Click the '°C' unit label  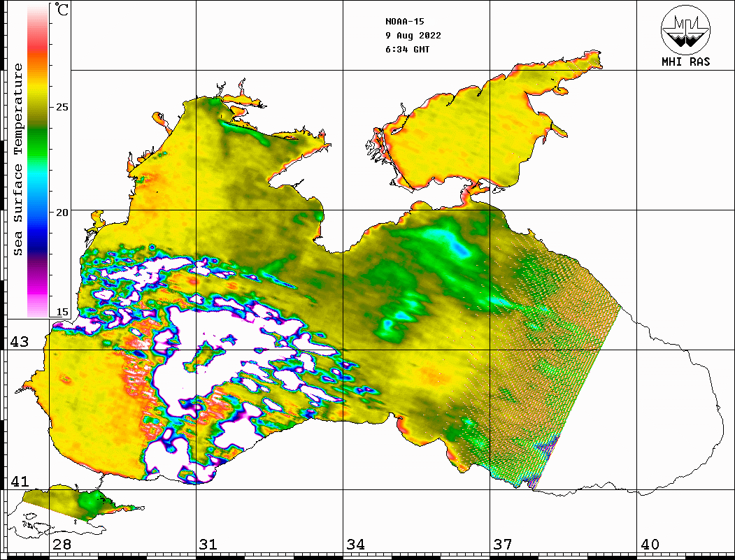pyautogui.click(x=61, y=9)
